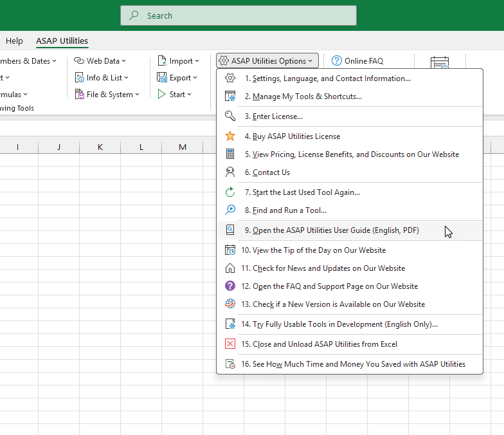Screen dimensions: 504x435
Task: Expand the Import dropdown arrow
Action: coord(197,60)
